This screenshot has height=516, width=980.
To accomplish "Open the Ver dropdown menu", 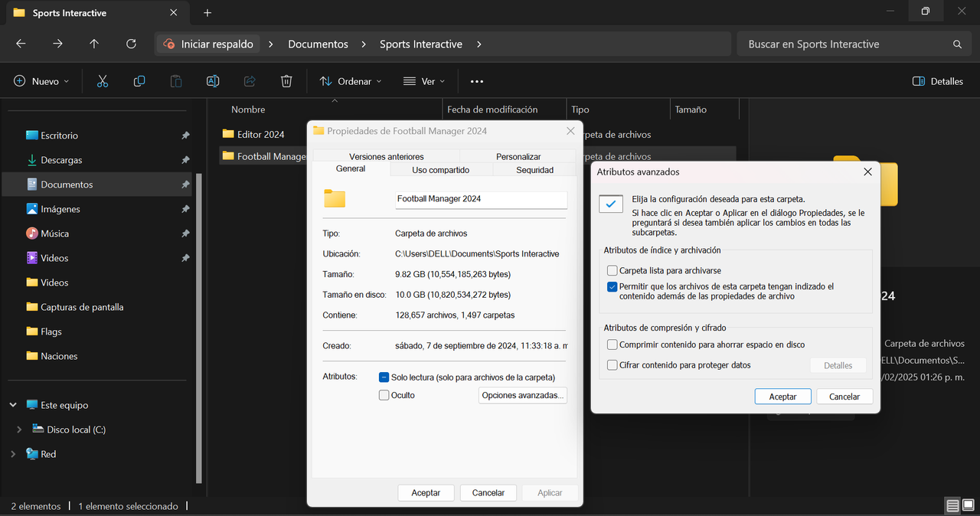I will tap(424, 81).
